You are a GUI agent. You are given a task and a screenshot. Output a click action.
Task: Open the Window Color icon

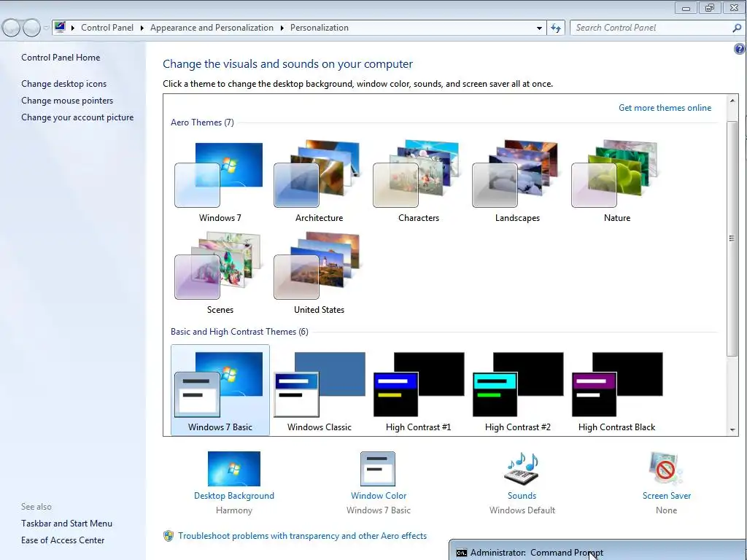click(378, 469)
